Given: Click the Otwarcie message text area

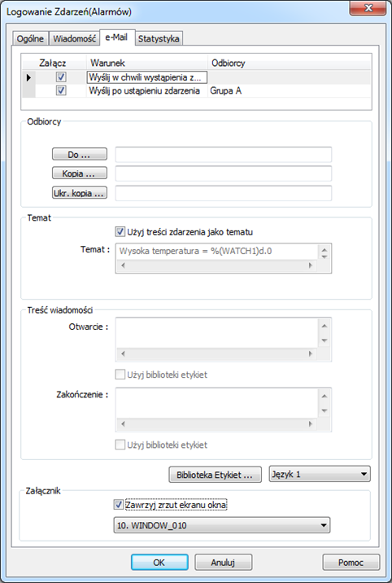Looking at the screenshot, I should [x=217, y=333].
